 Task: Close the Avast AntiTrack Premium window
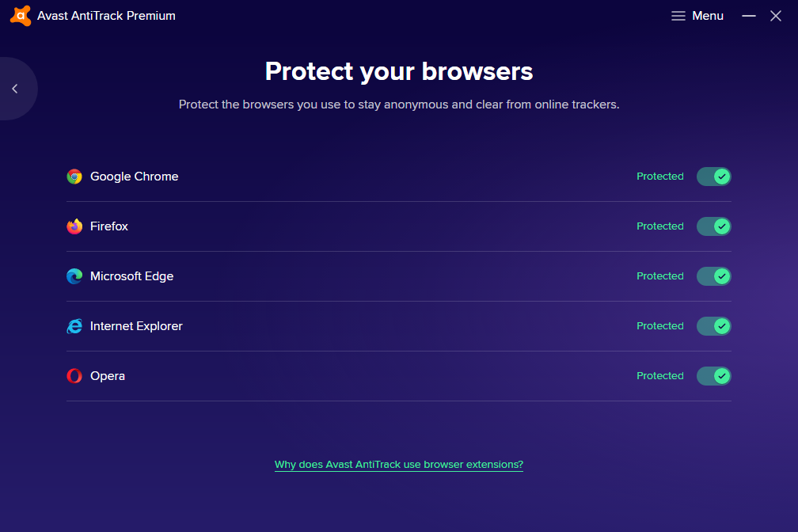pyautogui.click(x=776, y=16)
